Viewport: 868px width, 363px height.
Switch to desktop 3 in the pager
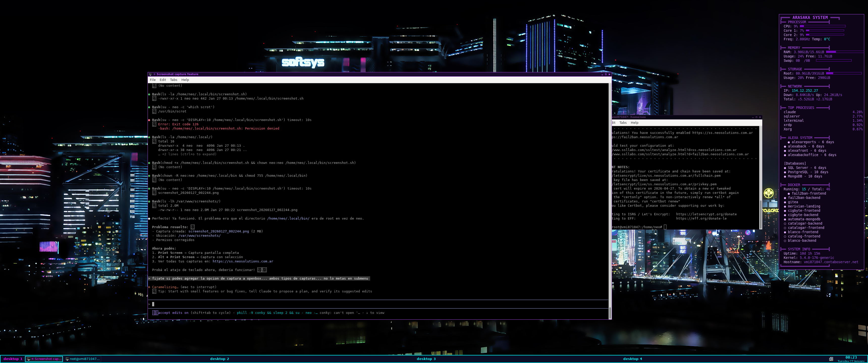(x=426, y=359)
